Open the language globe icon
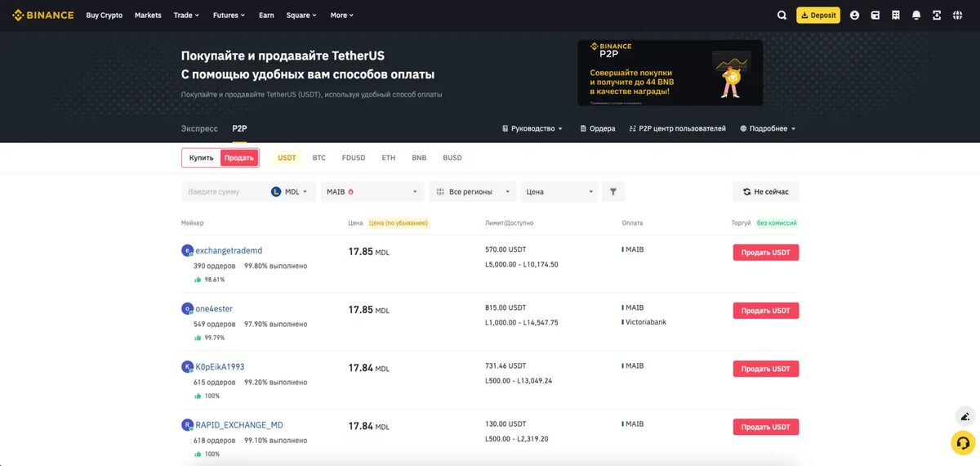 tap(957, 15)
